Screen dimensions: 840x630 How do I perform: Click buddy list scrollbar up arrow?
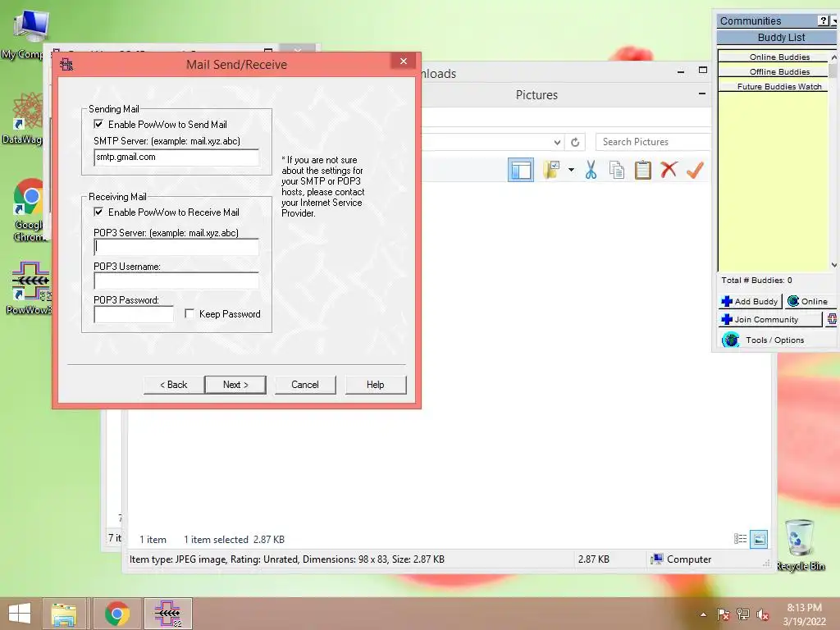coord(833,57)
